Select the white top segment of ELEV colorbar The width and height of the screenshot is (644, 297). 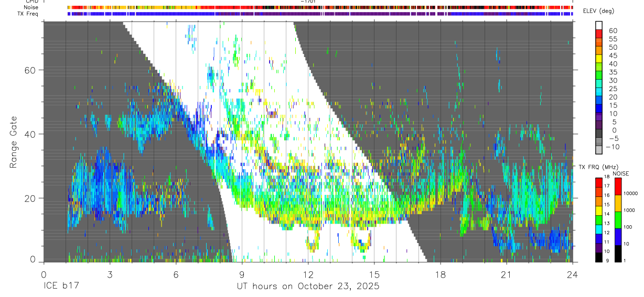599,25
